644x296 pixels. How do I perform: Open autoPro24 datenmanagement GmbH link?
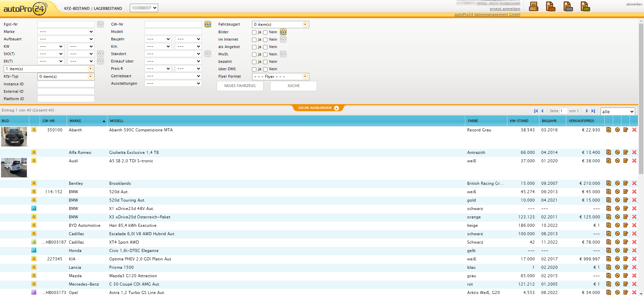(487, 14)
